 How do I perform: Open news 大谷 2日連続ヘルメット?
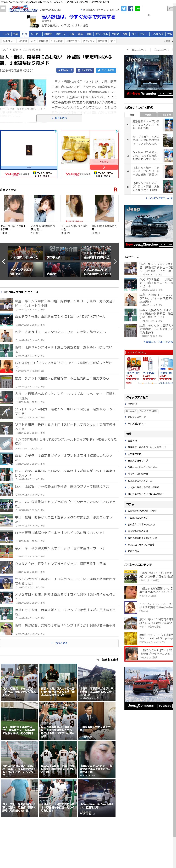pos(65,396)
